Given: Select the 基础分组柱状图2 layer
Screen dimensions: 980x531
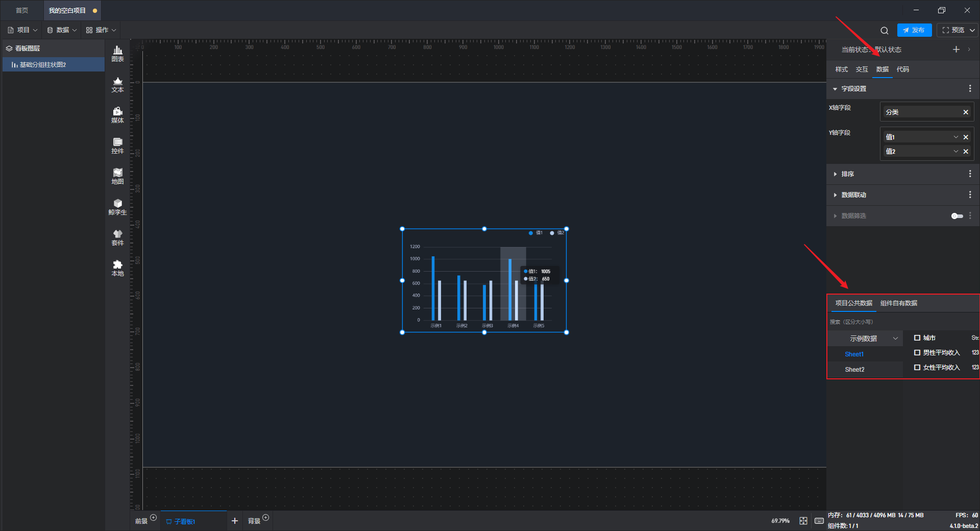Looking at the screenshot, I should [54, 65].
